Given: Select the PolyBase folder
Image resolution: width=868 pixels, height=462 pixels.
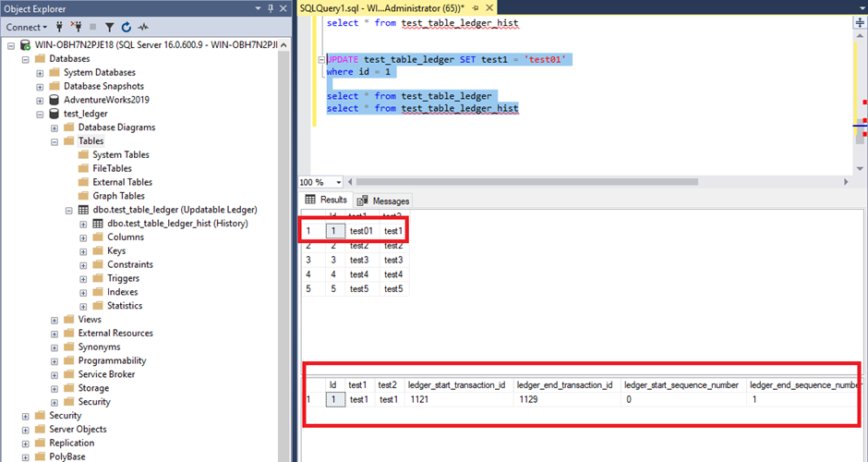Looking at the screenshot, I should 60,456.
